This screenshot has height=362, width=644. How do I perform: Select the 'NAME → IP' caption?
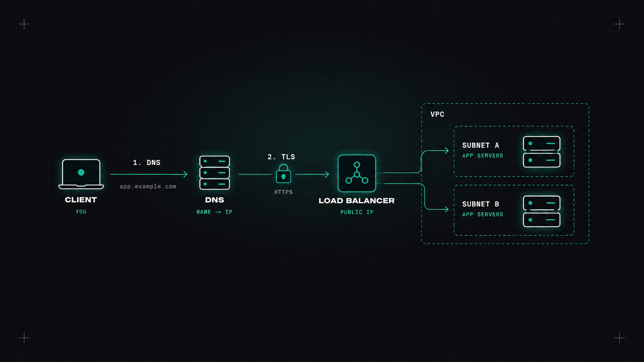(215, 212)
